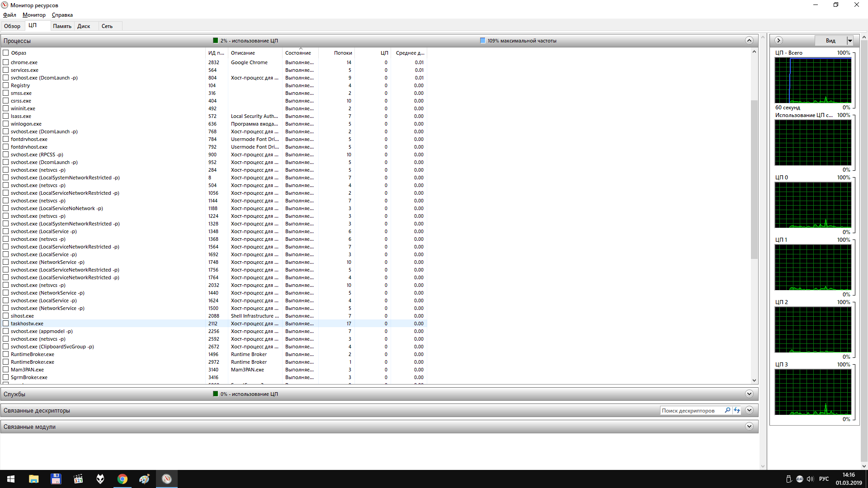Expand the Связанные модули section
This screenshot has width=868, height=488.
pyautogui.click(x=749, y=427)
